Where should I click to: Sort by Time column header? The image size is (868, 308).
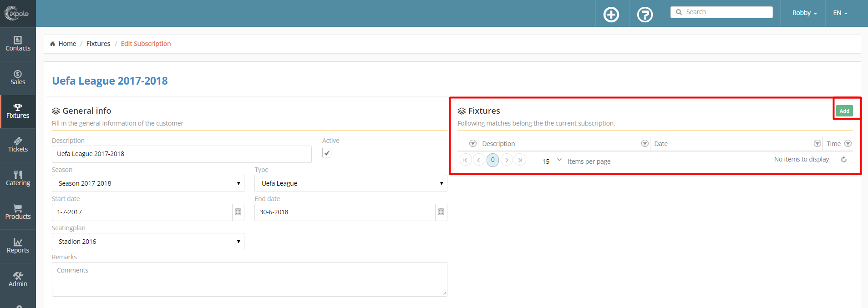[833, 144]
